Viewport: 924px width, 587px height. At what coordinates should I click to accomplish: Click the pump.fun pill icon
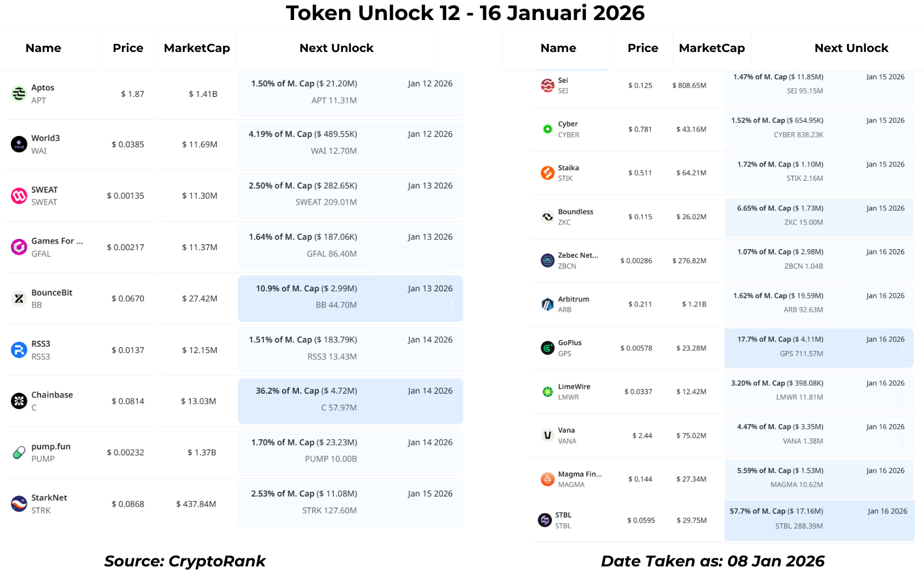point(19,452)
